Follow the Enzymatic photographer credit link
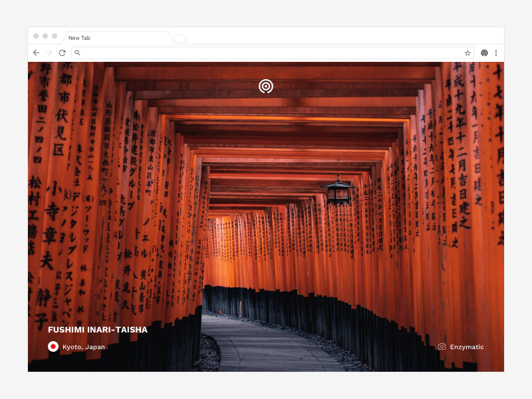This screenshot has height=399, width=532. pos(467,346)
